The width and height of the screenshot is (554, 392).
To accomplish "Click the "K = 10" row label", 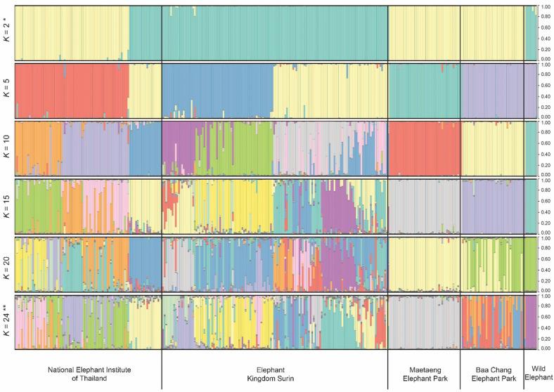I will [7, 148].
